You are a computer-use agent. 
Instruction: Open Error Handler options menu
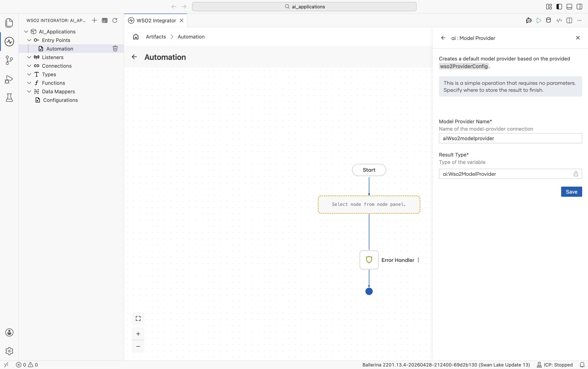[418, 260]
